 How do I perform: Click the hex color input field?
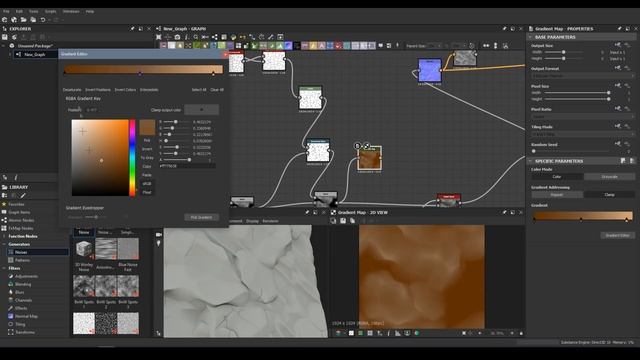click(187, 166)
